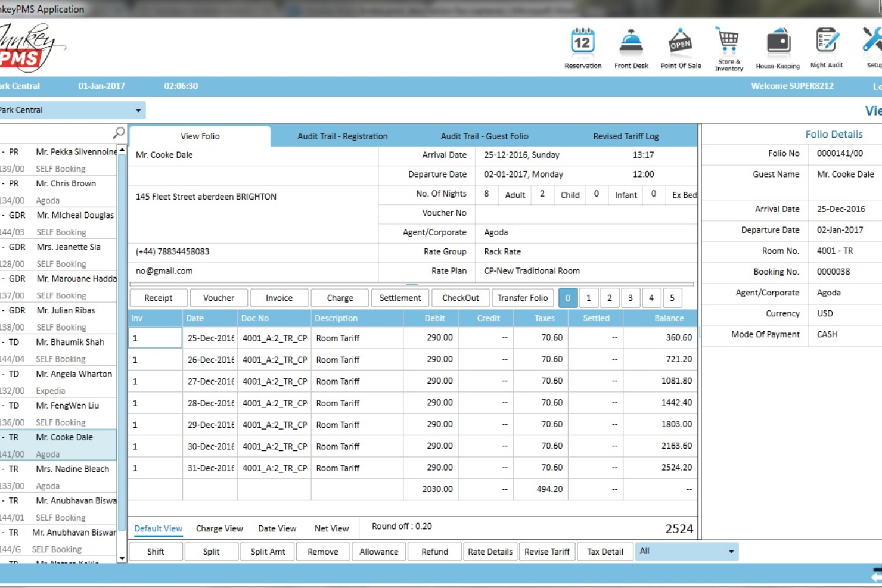This screenshot has width=882, height=588.
Task: Select folio page 2 button
Action: click(x=609, y=298)
